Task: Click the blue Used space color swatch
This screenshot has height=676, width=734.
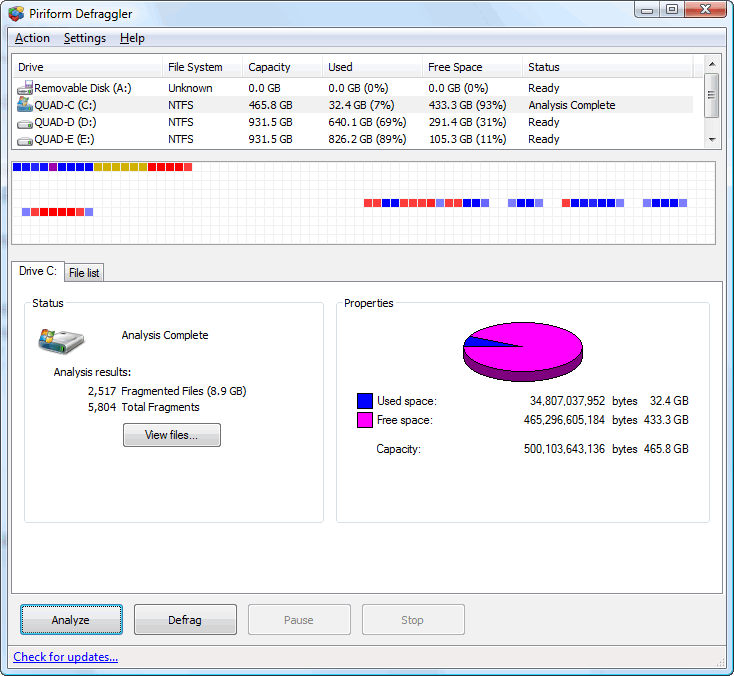Action: (x=365, y=401)
